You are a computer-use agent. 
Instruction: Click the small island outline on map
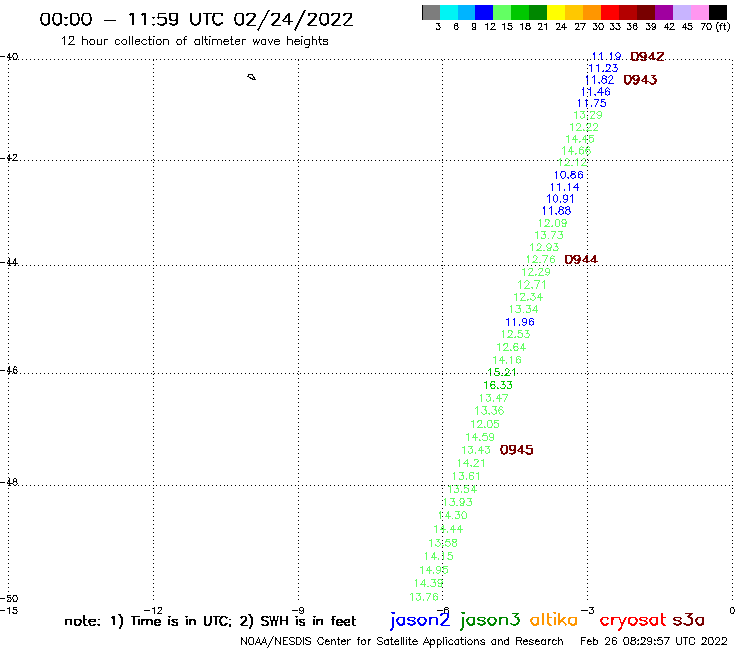click(252, 77)
